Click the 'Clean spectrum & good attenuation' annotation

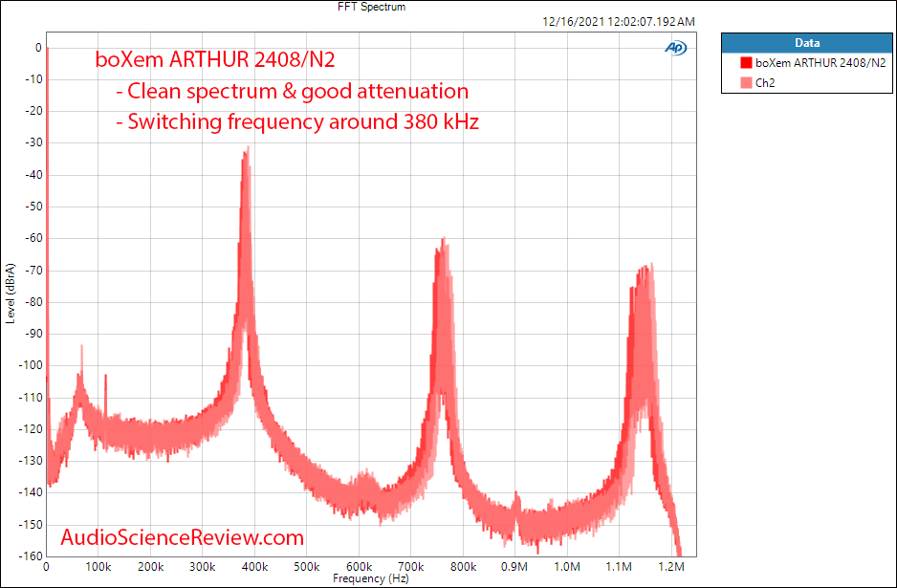[x=293, y=91]
